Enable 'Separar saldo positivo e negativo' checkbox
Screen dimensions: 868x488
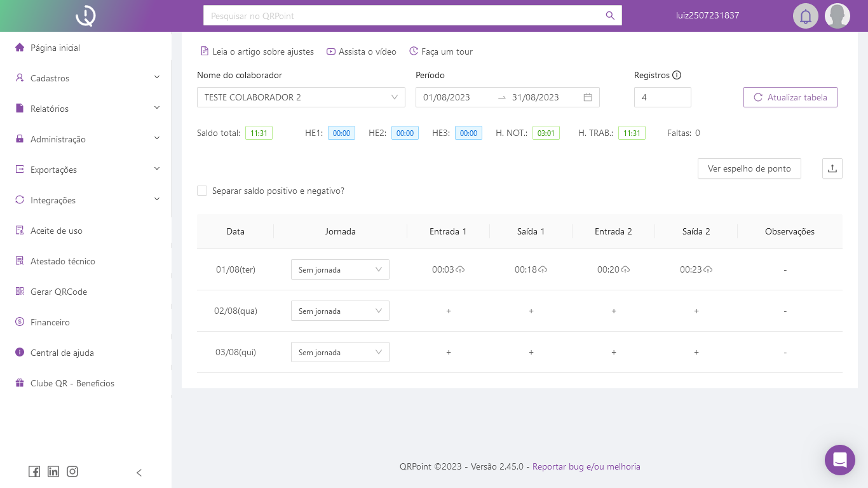[x=202, y=191]
